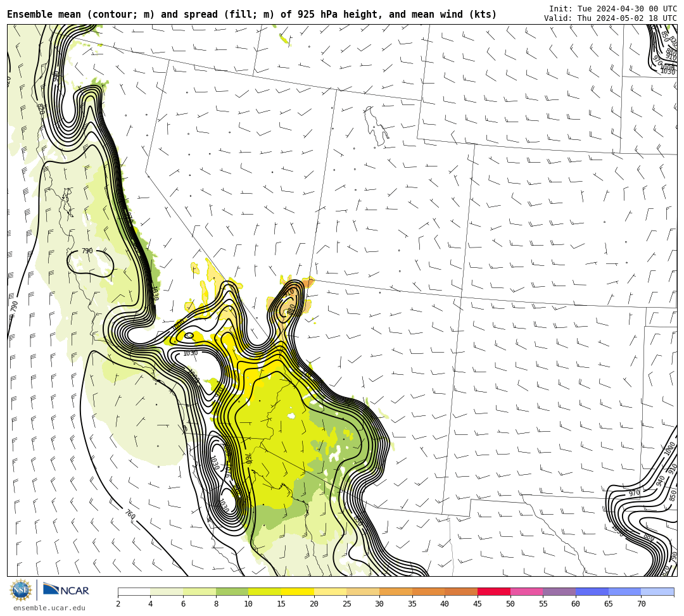This screenshot has width=684, height=616.
Task: Click the orange 35–40 m colorbar segment
Action: click(428, 591)
